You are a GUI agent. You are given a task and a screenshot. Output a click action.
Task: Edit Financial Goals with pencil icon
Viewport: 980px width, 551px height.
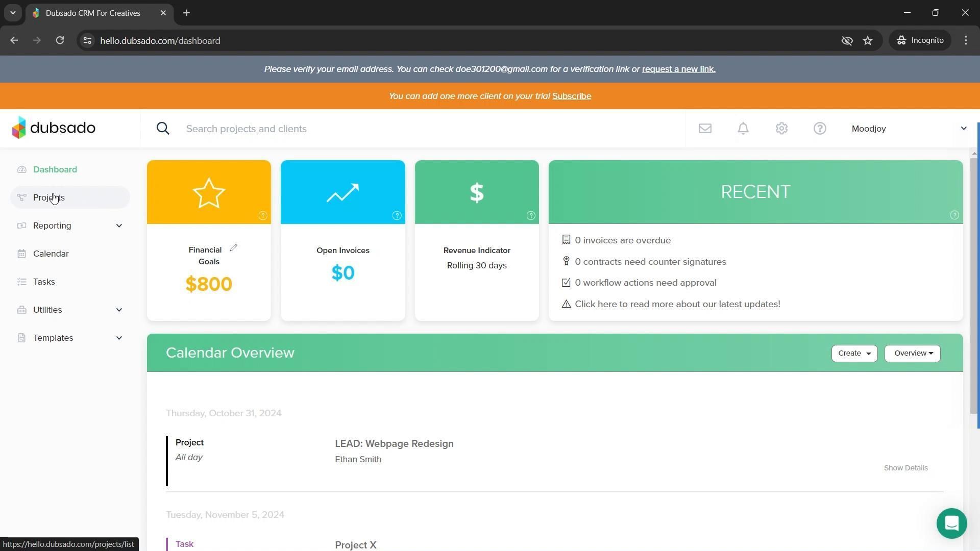234,248
